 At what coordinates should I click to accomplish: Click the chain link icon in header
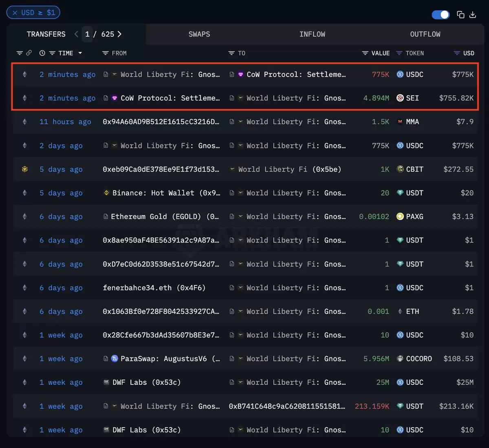point(29,53)
